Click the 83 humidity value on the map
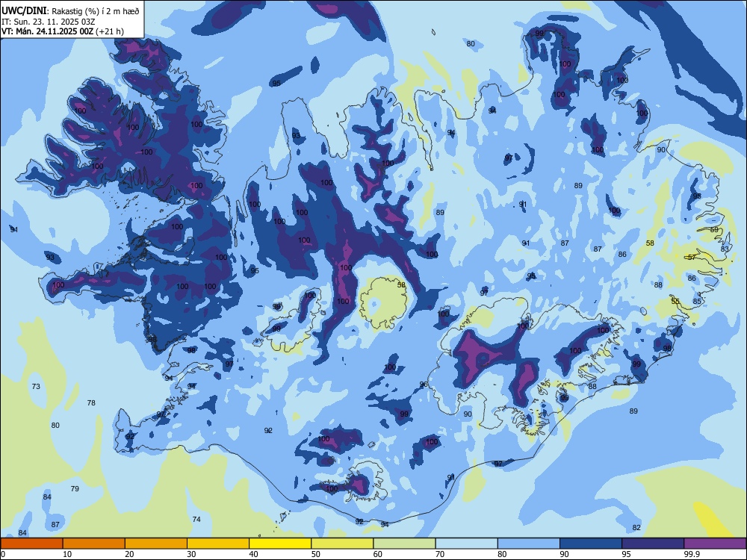The image size is (747, 560). [725, 249]
